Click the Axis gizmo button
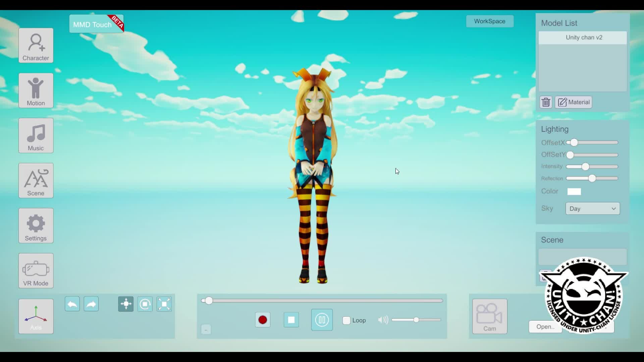 click(x=36, y=316)
